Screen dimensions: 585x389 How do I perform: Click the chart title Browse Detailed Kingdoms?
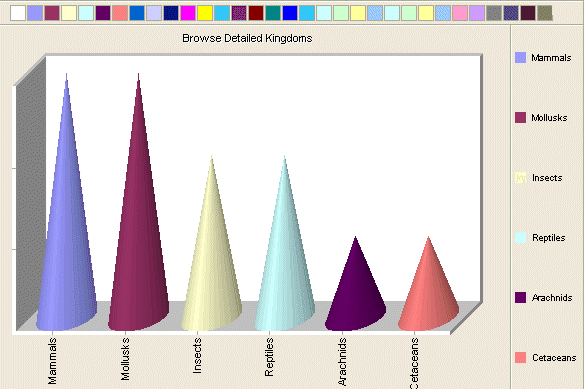247,38
